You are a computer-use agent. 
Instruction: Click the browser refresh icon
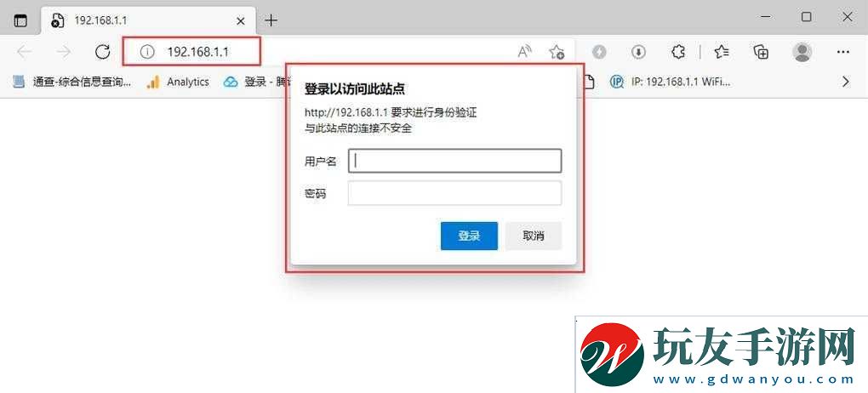tap(102, 52)
